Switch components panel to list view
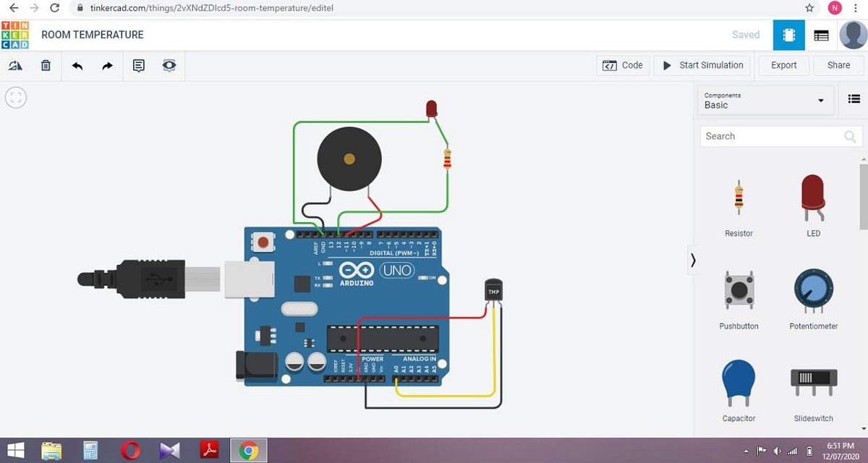 (x=854, y=98)
